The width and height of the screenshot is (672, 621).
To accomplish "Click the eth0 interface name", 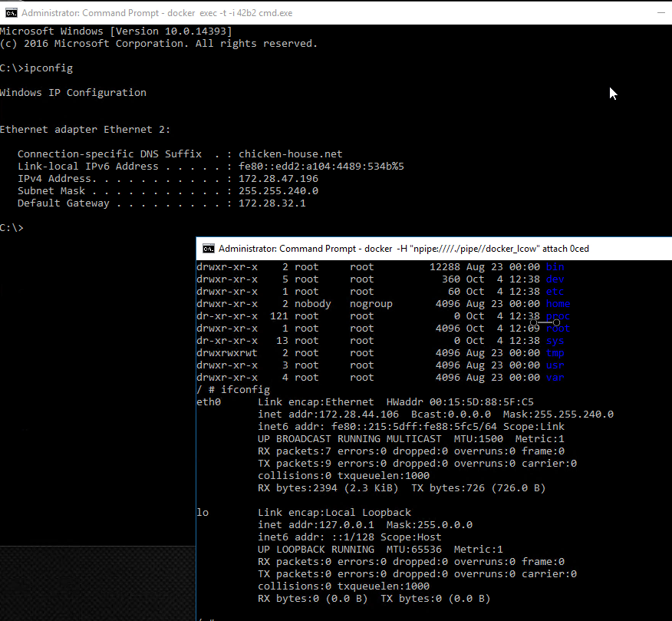I will pos(209,402).
